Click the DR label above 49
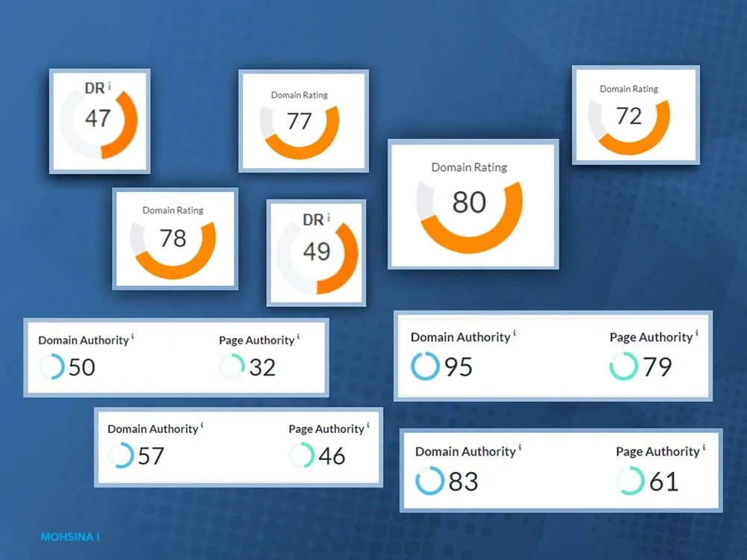This screenshot has width=747, height=560. tap(313, 220)
